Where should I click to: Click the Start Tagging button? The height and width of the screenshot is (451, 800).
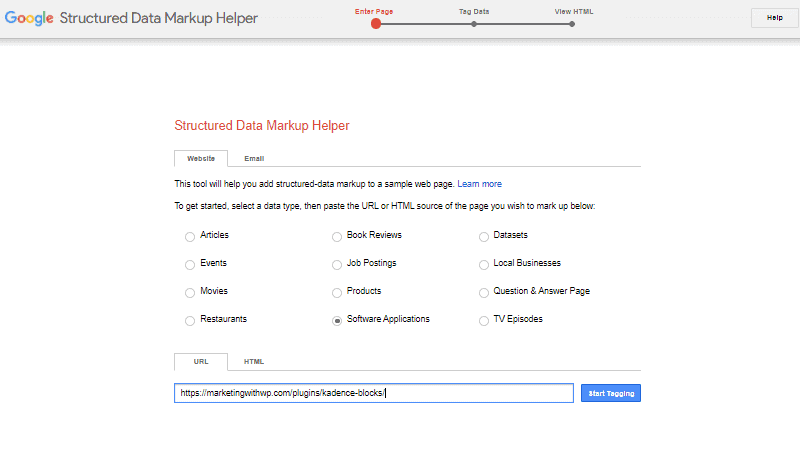point(611,393)
